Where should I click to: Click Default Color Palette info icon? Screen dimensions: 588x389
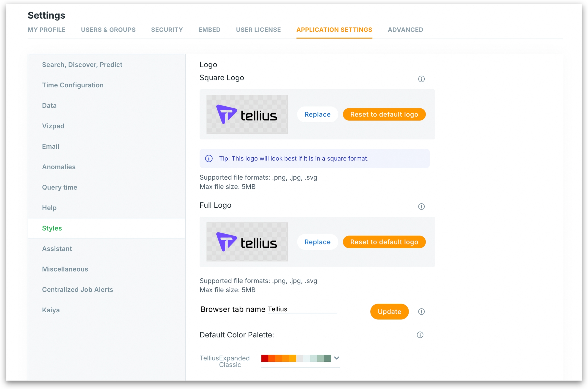click(x=420, y=335)
